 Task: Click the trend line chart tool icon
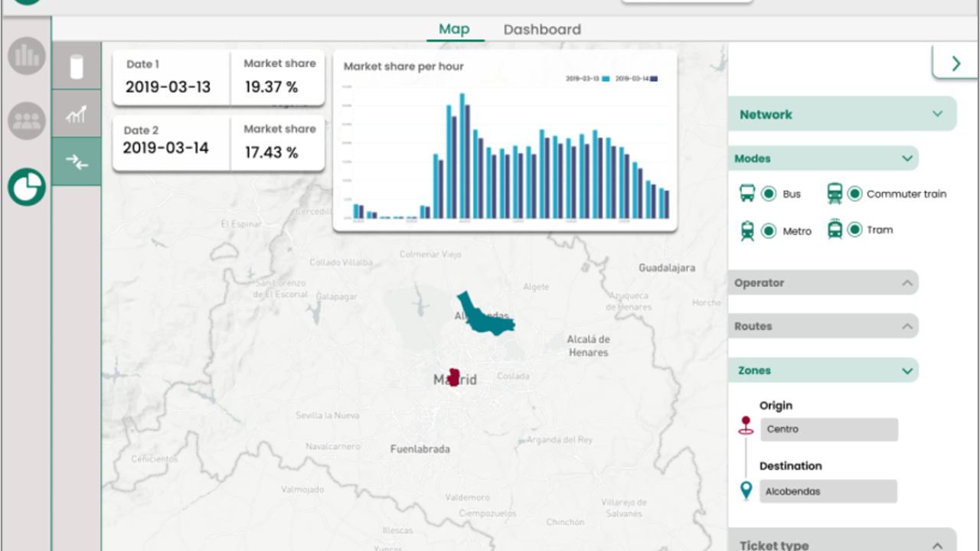pos(77,114)
